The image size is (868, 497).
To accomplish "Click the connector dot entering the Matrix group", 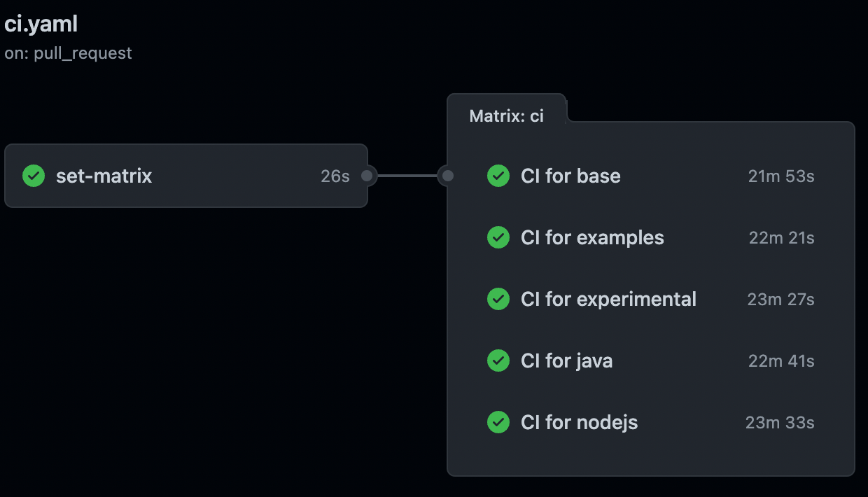I will pyautogui.click(x=447, y=176).
